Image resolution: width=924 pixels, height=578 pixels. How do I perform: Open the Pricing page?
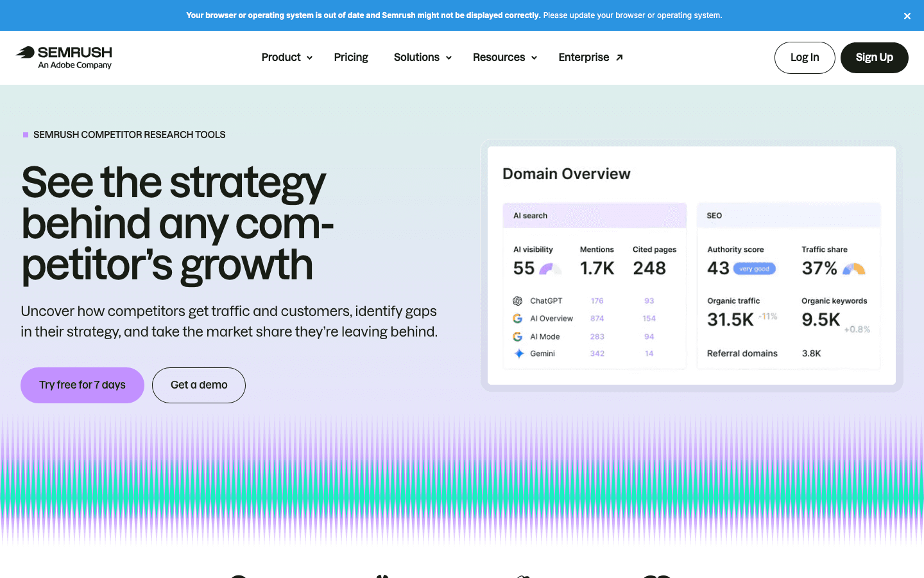click(x=351, y=57)
